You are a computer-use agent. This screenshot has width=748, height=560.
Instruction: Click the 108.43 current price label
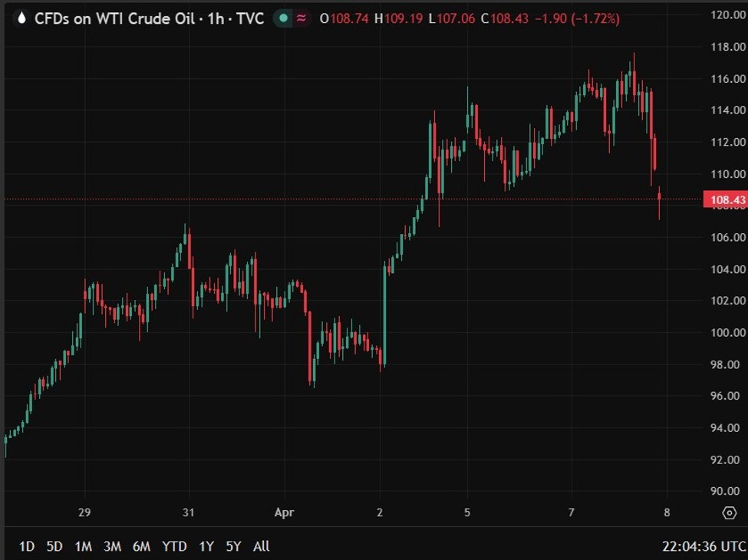725,200
